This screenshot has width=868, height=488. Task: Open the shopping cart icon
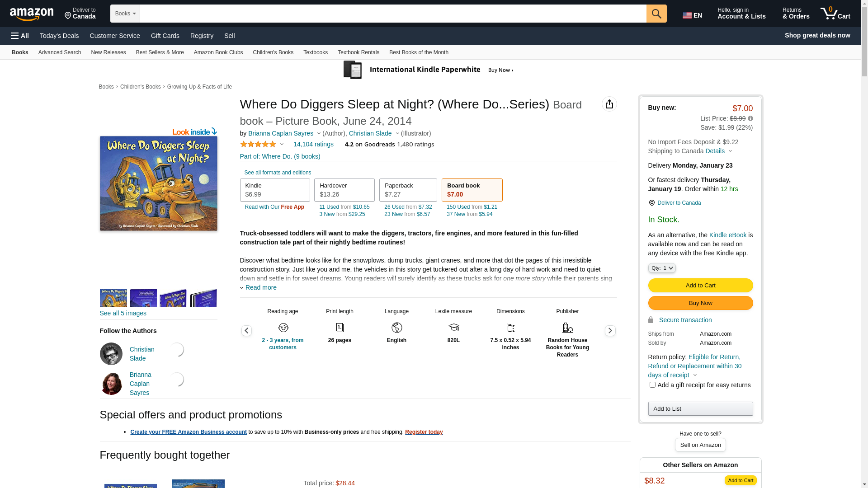coord(835,14)
